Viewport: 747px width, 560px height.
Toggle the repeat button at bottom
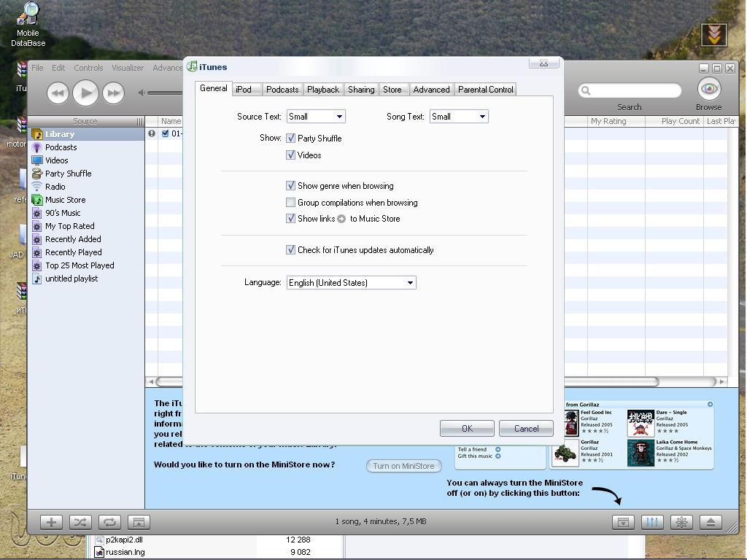coord(109,522)
